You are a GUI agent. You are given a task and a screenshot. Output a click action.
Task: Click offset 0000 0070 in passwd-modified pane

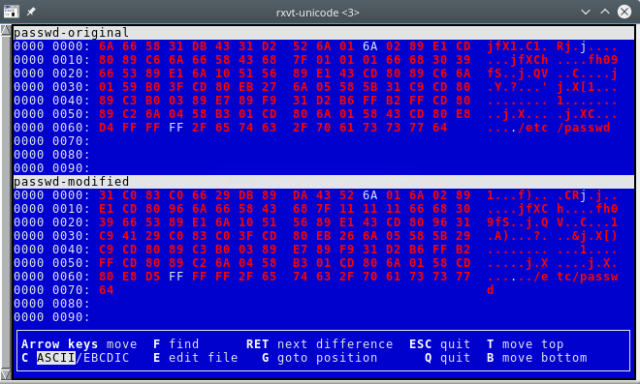[51, 290]
